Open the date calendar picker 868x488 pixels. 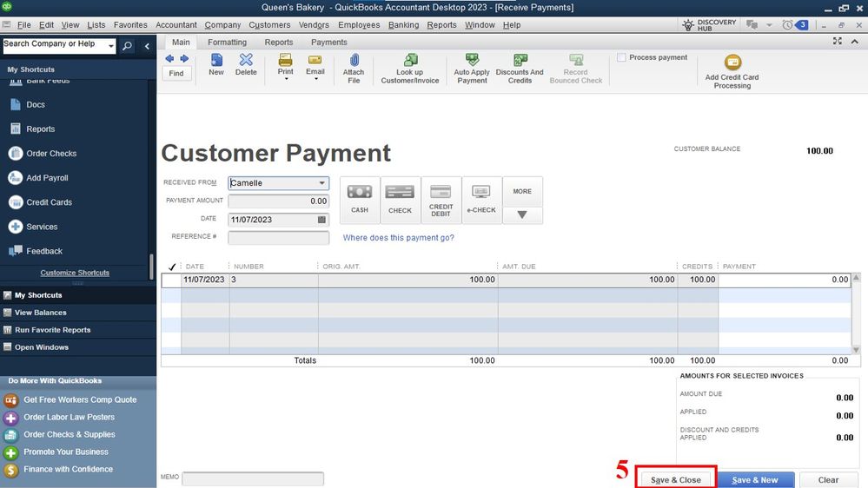point(322,220)
